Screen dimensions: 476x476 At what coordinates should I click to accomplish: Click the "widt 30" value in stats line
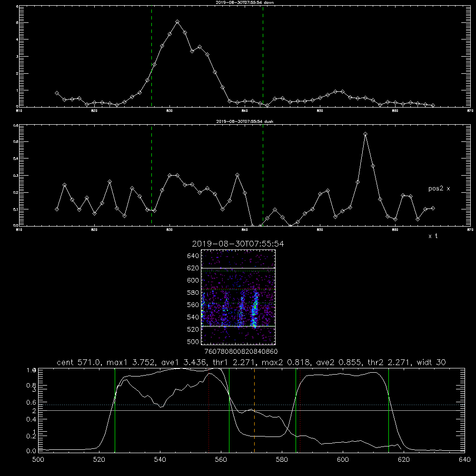(x=431, y=362)
